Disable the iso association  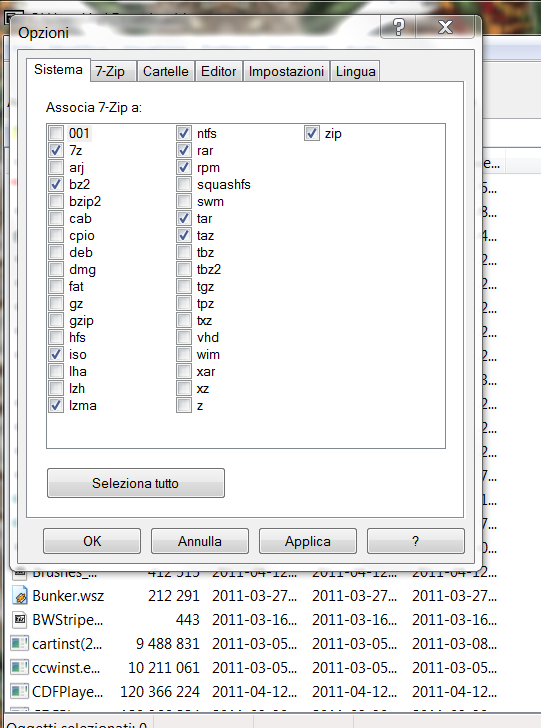pyautogui.click(x=56, y=355)
